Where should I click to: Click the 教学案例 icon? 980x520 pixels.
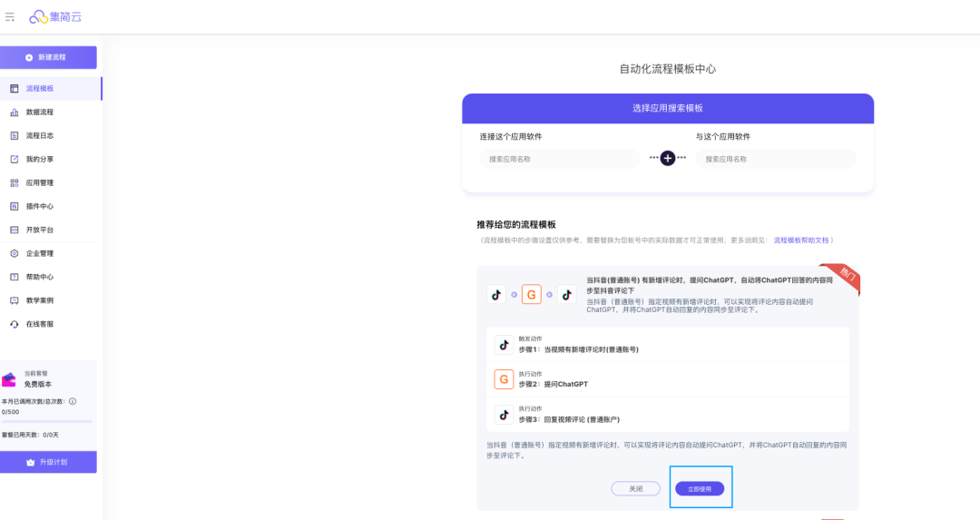click(15, 300)
